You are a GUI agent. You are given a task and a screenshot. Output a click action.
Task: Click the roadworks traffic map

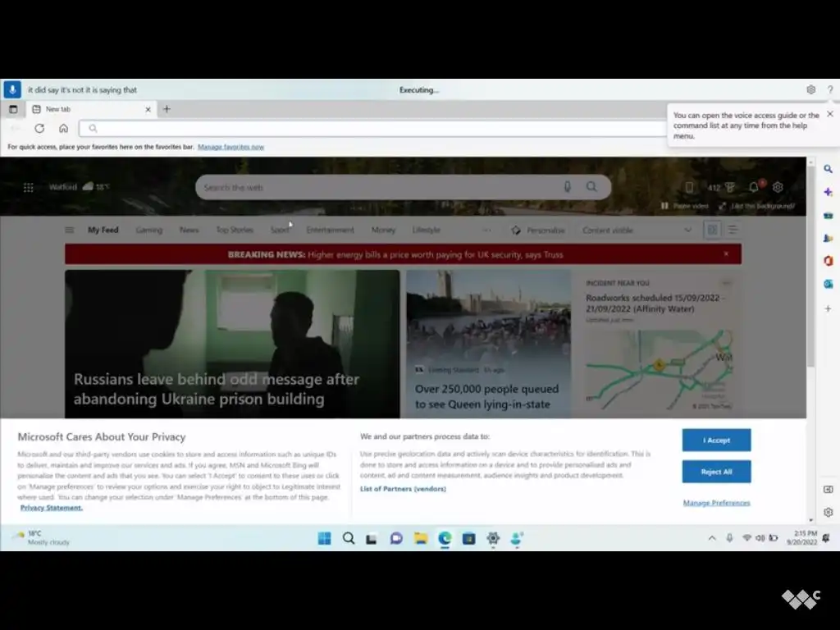pyautogui.click(x=659, y=370)
